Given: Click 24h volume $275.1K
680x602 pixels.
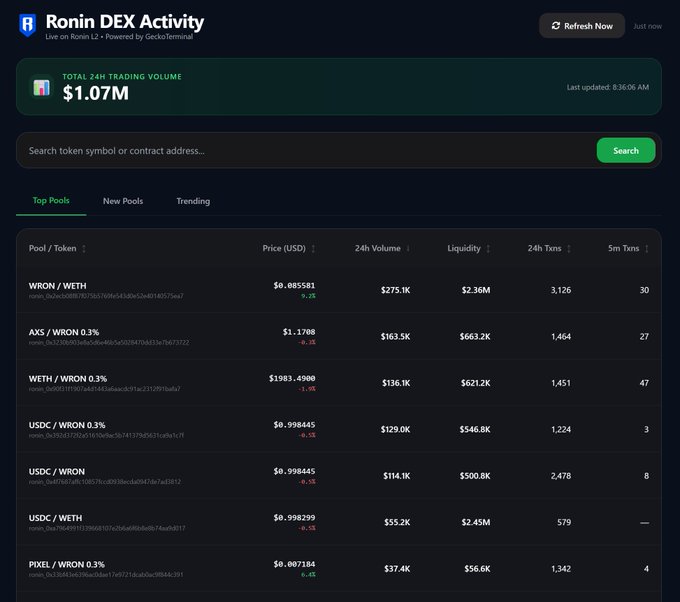Looking at the screenshot, I should click(395, 290).
